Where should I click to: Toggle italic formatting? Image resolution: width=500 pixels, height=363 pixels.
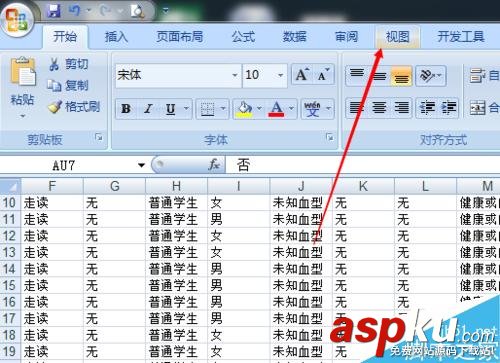point(148,108)
